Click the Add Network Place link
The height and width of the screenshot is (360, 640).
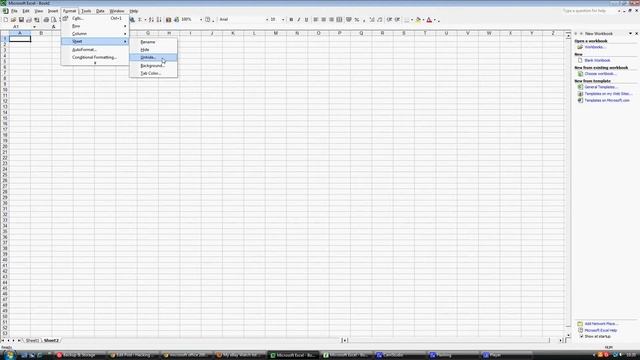coord(601,324)
